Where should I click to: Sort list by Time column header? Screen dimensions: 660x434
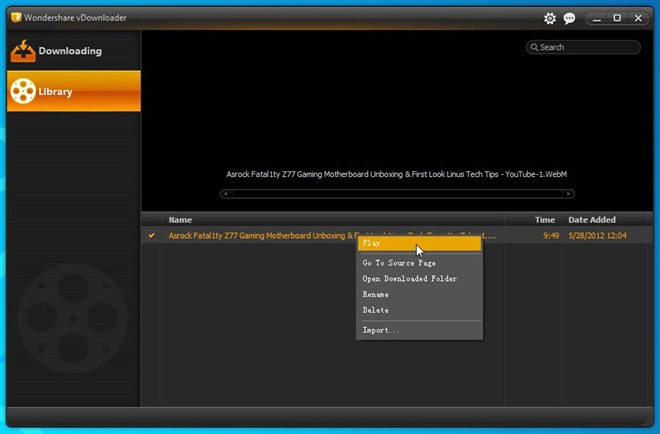pyautogui.click(x=545, y=220)
